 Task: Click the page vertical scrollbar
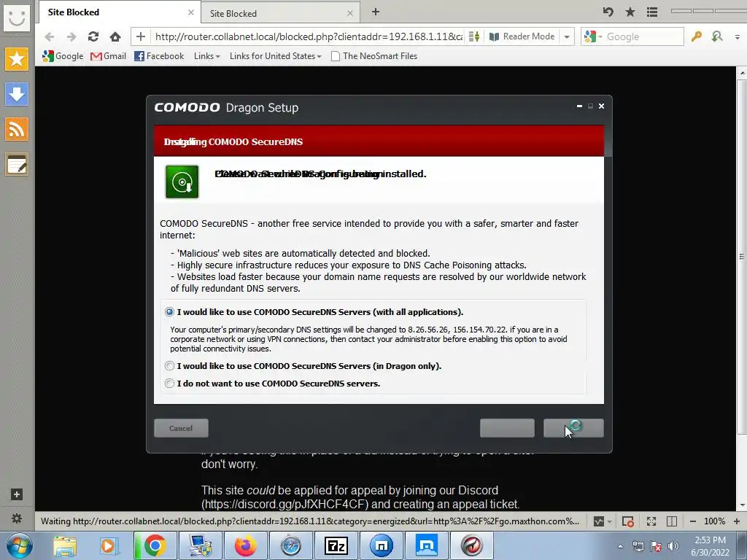(x=742, y=257)
